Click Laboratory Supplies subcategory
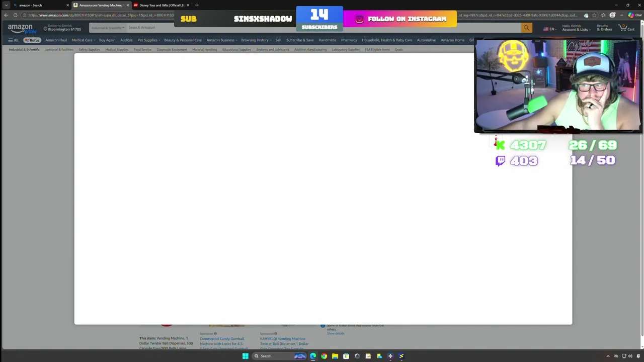 click(x=346, y=50)
